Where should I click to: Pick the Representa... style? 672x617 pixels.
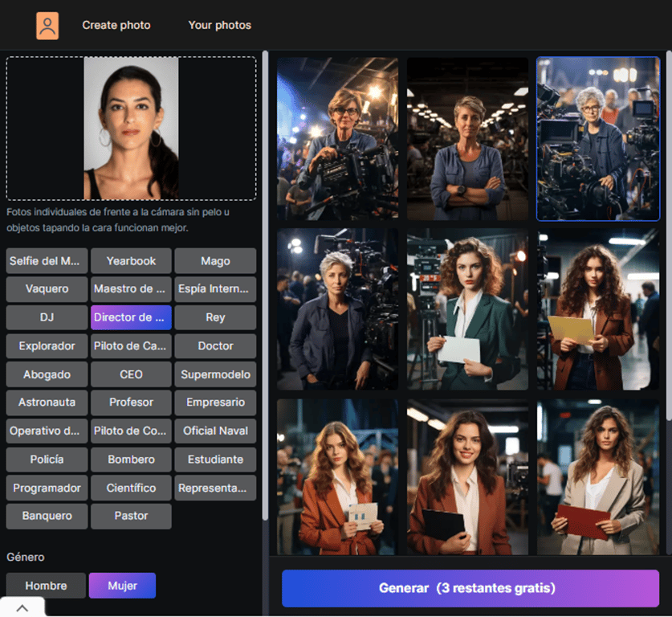click(x=215, y=488)
